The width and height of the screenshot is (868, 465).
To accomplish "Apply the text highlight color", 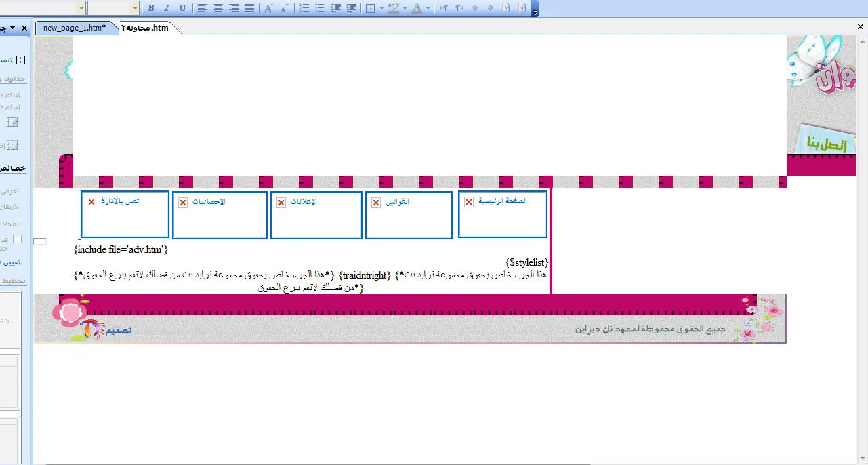I will coord(393,8).
